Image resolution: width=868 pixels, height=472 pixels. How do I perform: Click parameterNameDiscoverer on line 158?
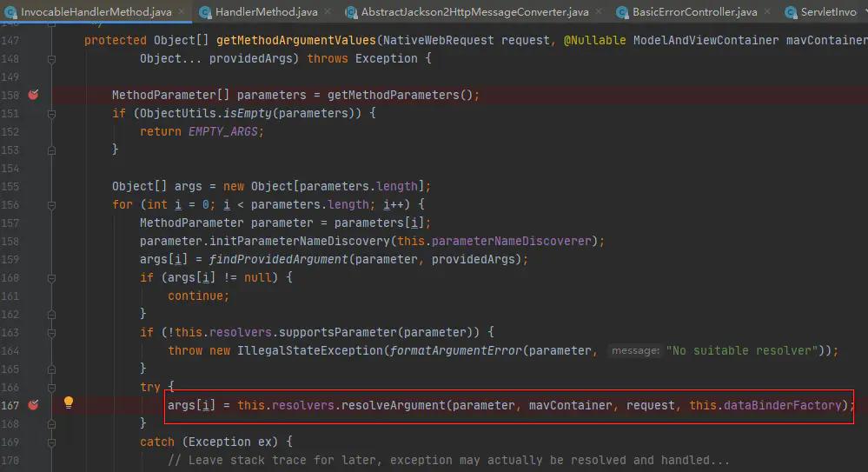click(x=512, y=242)
